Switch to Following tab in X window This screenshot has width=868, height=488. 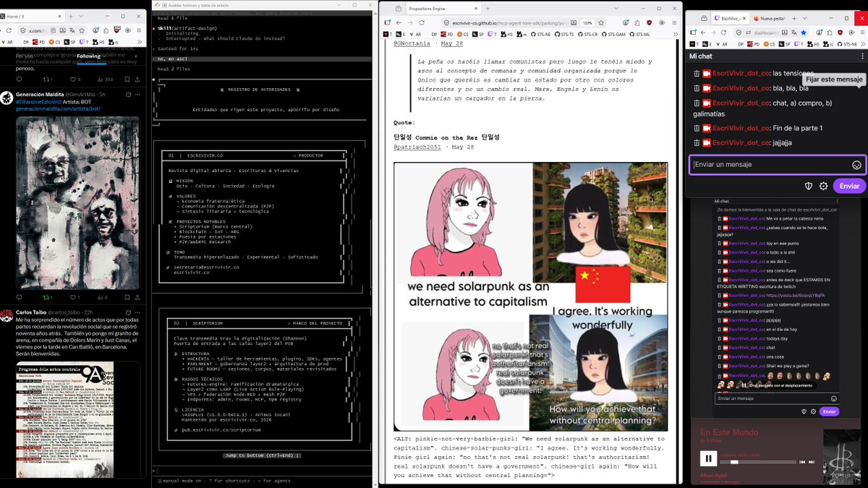89,56
